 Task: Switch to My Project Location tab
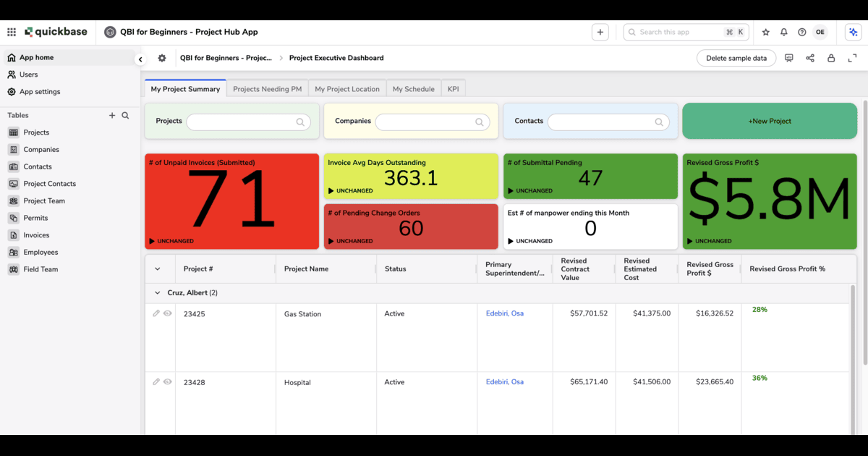coord(347,88)
